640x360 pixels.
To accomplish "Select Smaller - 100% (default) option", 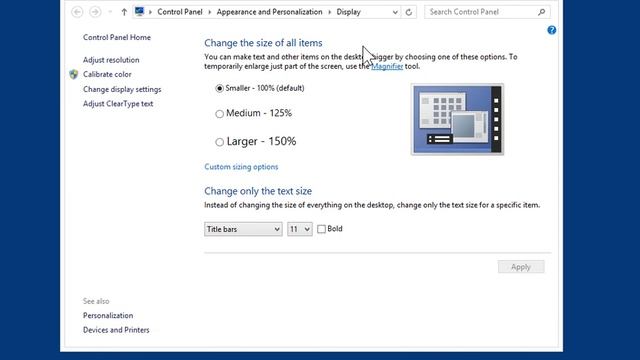I will point(220,88).
